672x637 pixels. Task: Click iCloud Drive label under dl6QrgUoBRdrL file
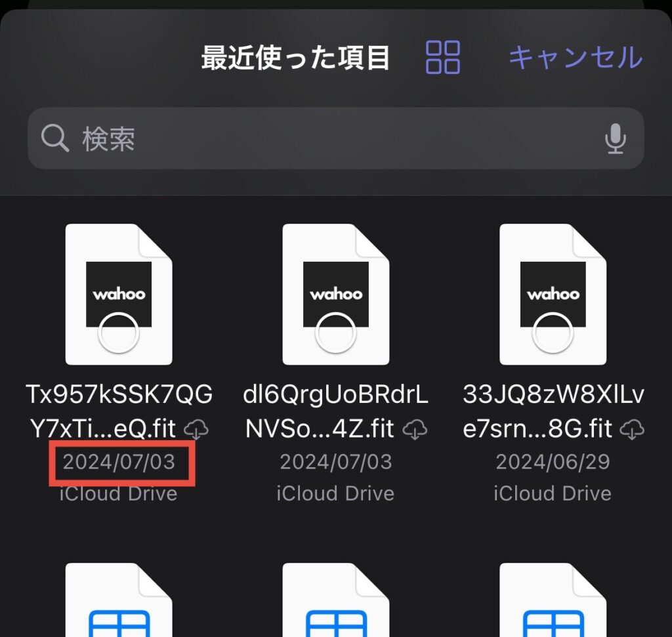click(335, 493)
